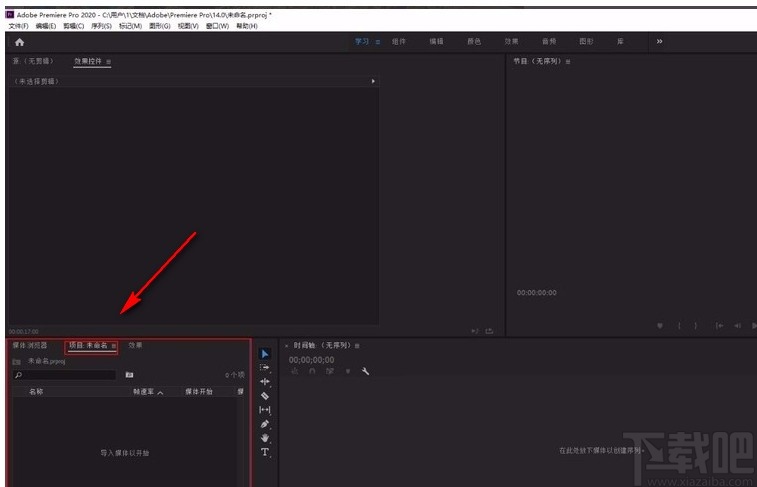Click the project search input field
This screenshot has width=757, height=487.
click(64, 375)
